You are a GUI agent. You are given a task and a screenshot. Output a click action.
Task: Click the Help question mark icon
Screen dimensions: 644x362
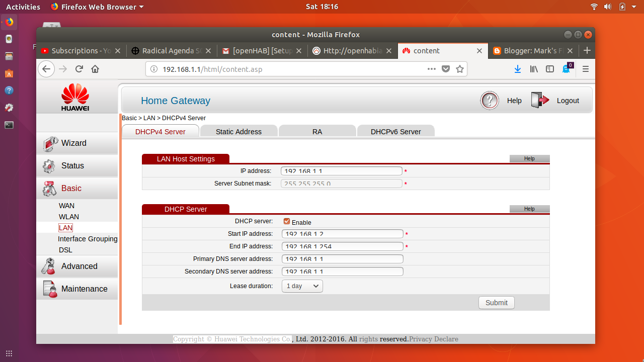coord(489,101)
